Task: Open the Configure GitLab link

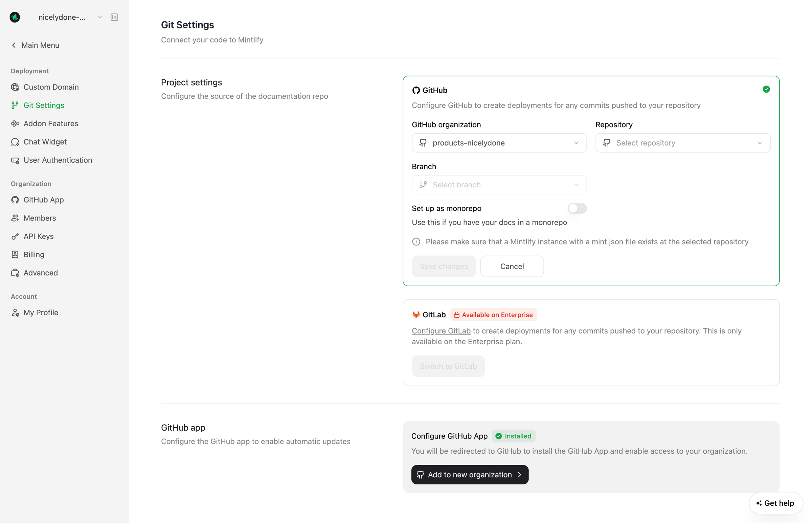Action: pos(441,331)
